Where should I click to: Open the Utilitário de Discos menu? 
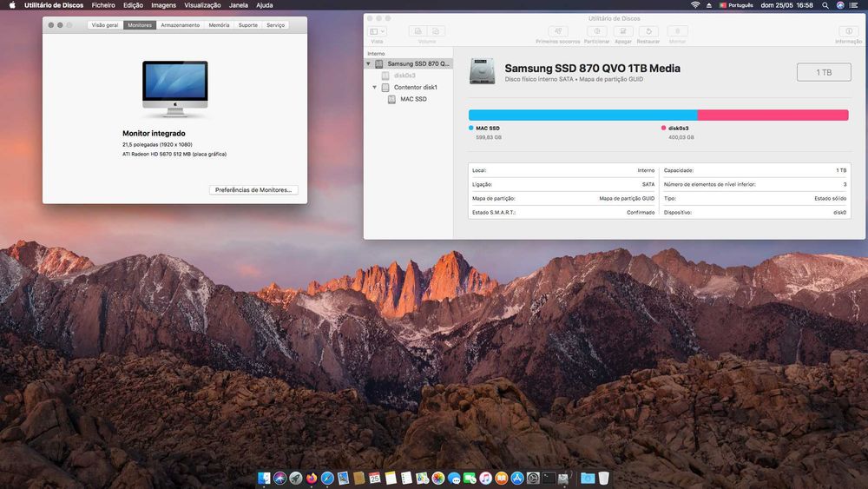tap(54, 5)
